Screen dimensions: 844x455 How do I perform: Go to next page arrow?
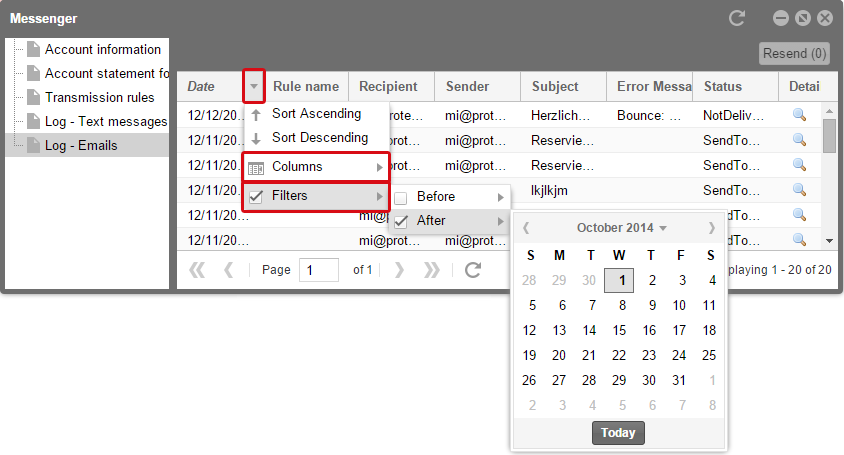point(399,270)
